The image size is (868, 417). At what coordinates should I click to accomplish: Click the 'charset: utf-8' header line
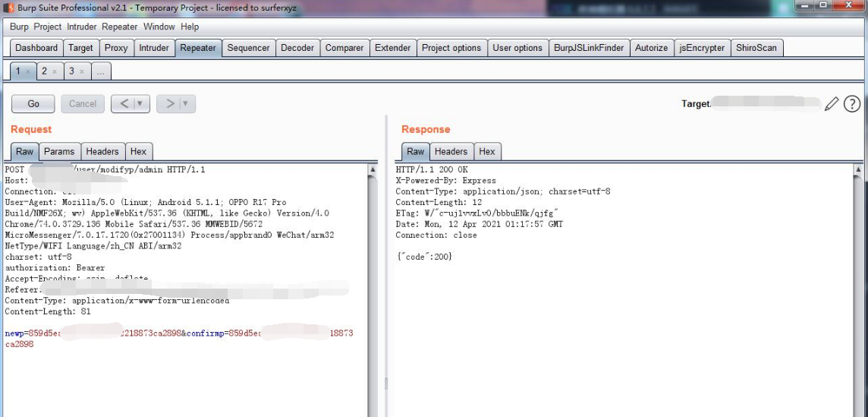click(x=38, y=257)
